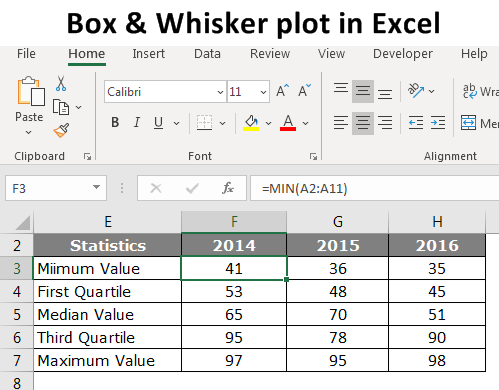Confirm formula entry with checkmark
Viewport: 499px width, 390px height.
tap(192, 189)
